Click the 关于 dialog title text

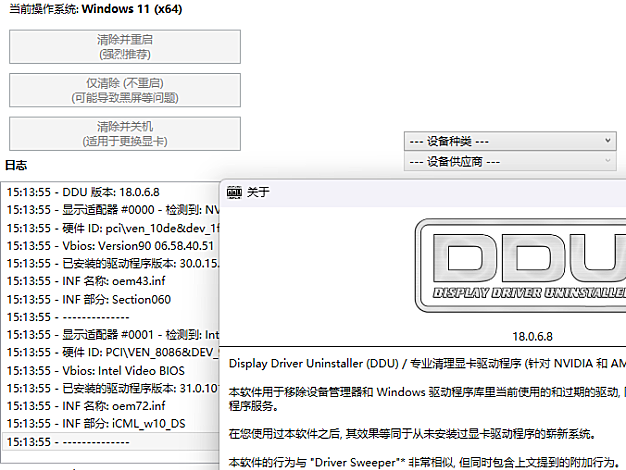click(258, 192)
